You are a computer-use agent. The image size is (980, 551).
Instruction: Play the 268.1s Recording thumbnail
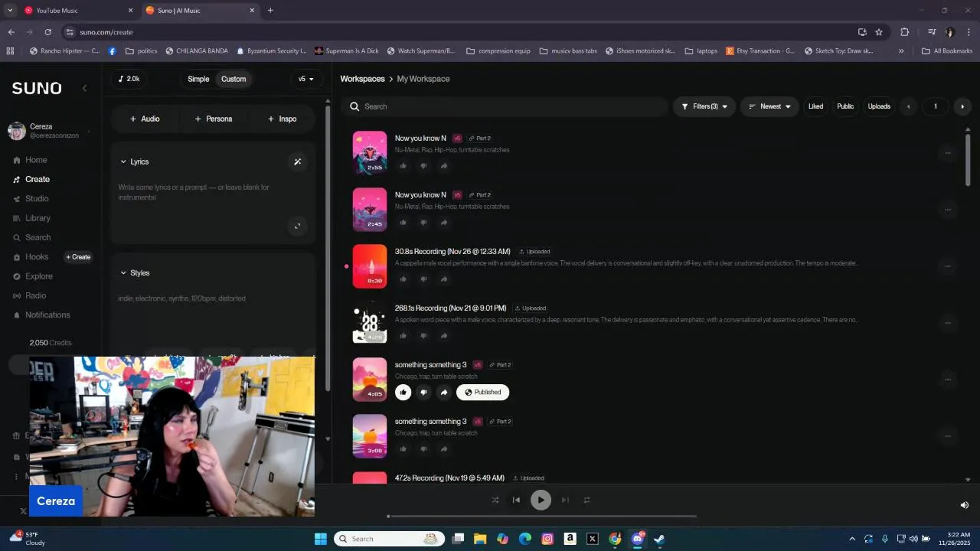pos(369,323)
